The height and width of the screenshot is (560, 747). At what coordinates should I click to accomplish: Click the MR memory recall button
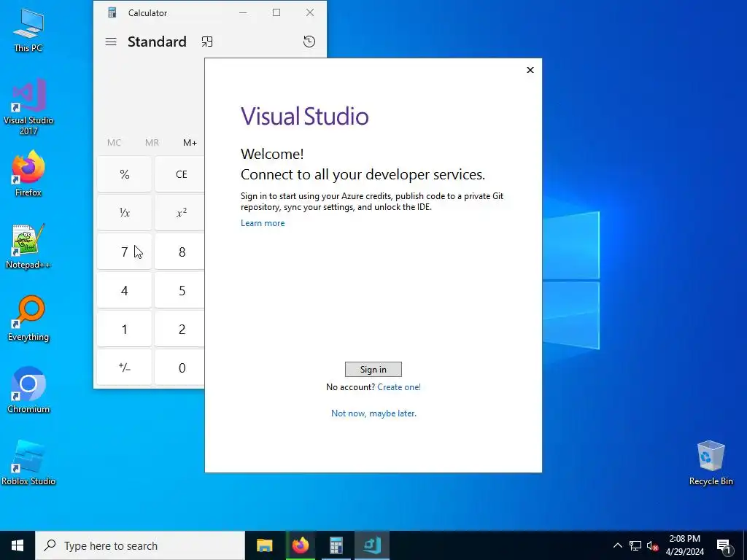pyautogui.click(x=152, y=142)
